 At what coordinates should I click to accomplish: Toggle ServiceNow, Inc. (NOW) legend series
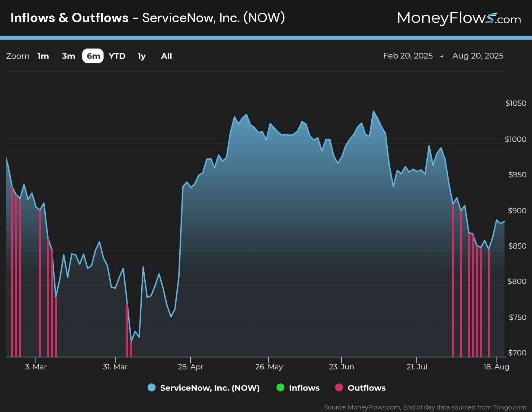tap(204, 388)
